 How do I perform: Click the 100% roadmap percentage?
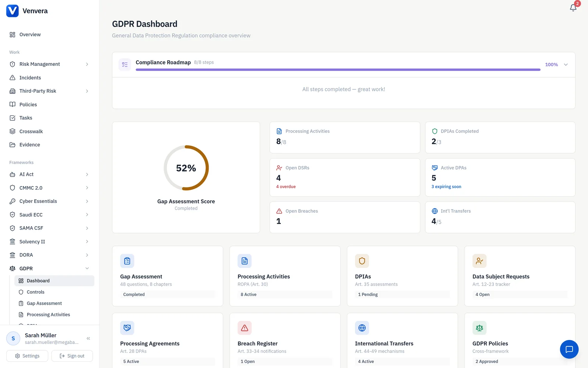click(551, 64)
